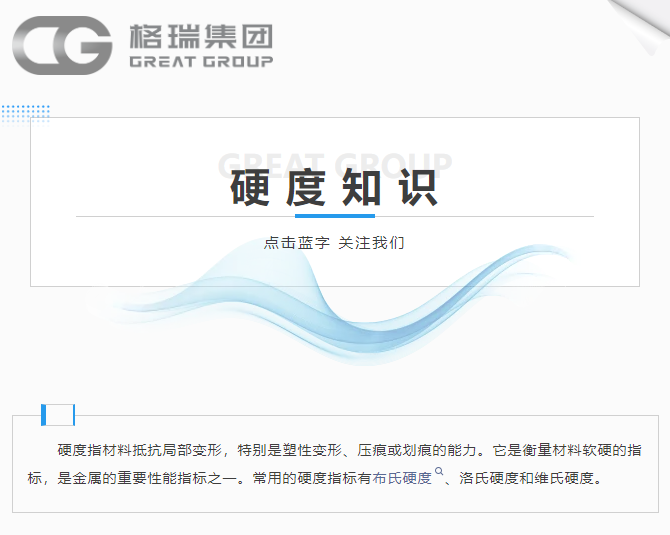Click the CG logo emblem
Image resolution: width=670 pixels, height=535 pixels.
point(60,45)
